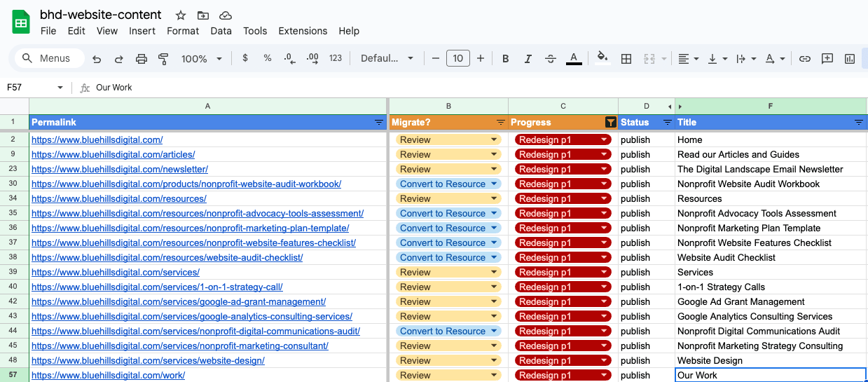Decrease font size with minus button
Screen dimensions: 868x382
435,58
